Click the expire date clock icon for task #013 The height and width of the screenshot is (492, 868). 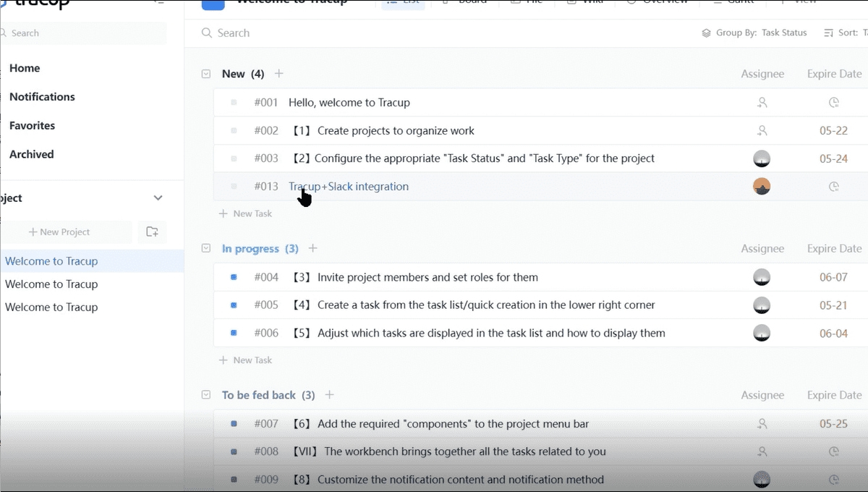point(833,187)
